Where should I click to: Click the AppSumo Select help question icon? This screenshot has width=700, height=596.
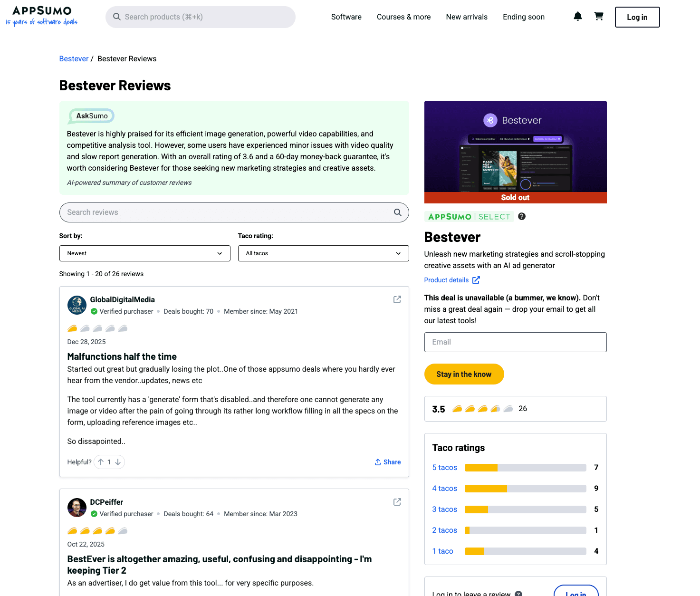[x=522, y=216]
